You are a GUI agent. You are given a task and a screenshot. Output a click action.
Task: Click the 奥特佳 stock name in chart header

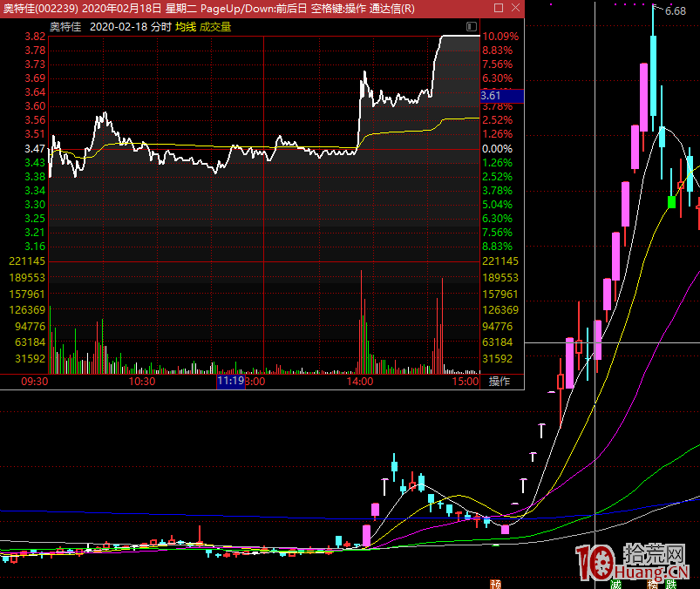coord(65,27)
